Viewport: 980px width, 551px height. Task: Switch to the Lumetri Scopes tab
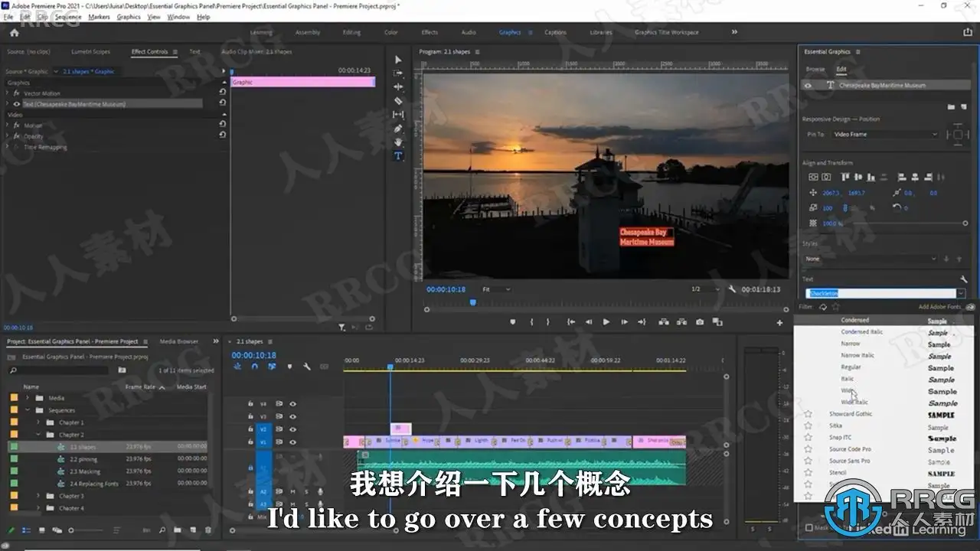click(90, 52)
